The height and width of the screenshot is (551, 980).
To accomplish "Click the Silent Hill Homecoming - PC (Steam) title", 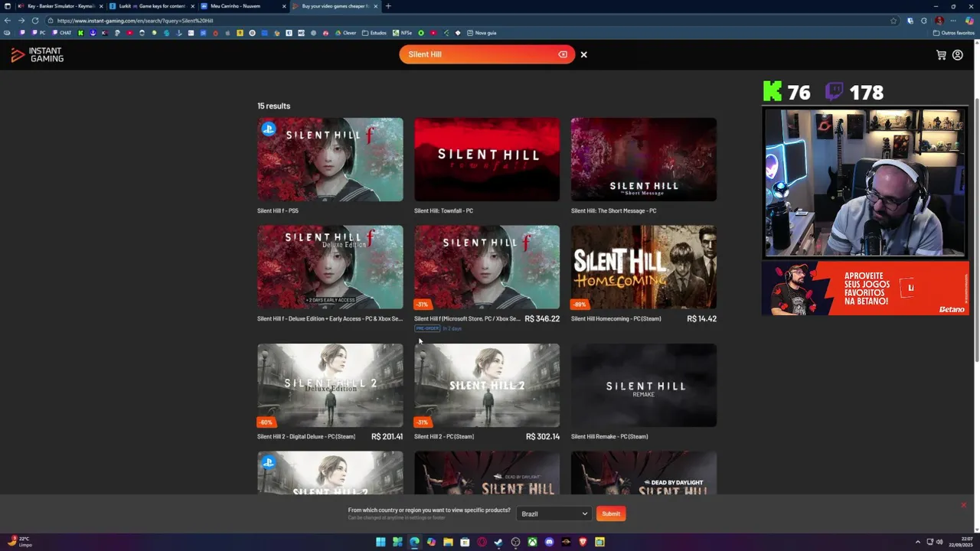I will click(x=616, y=318).
